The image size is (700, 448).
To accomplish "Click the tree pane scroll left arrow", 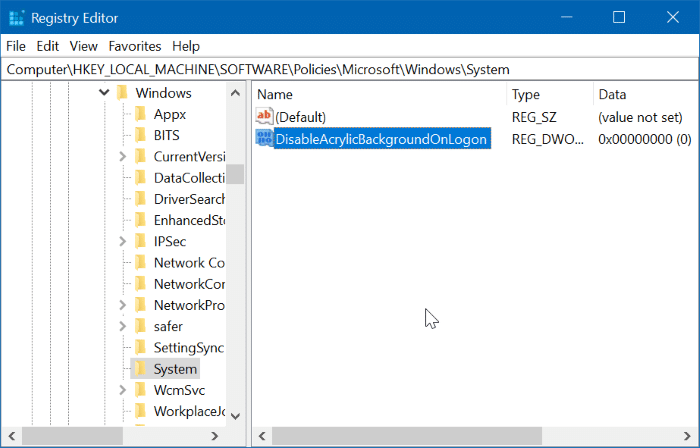I will (x=12, y=436).
